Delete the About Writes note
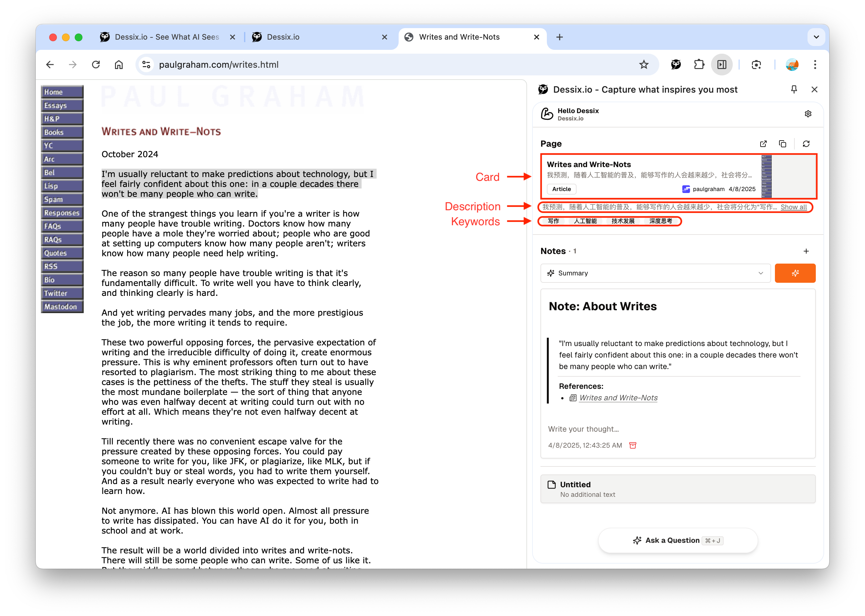This screenshot has width=865, height=616. (x=632, y=445)
